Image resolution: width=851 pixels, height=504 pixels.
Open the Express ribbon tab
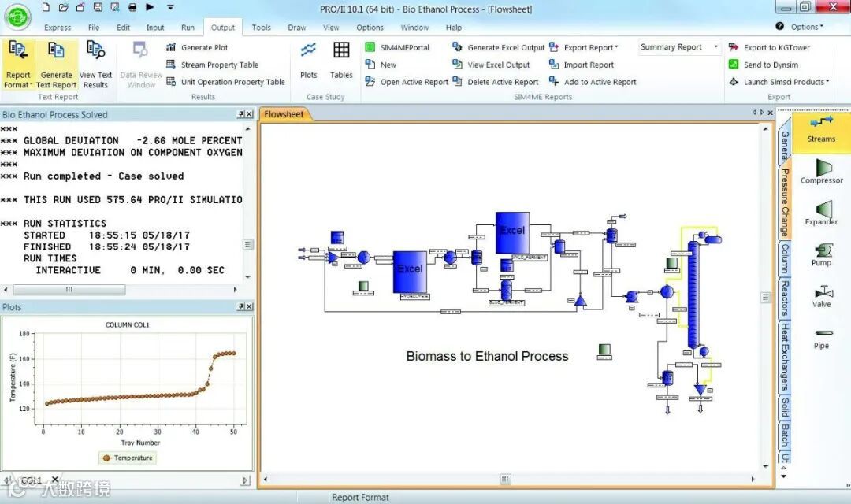(x=58, y=28)
